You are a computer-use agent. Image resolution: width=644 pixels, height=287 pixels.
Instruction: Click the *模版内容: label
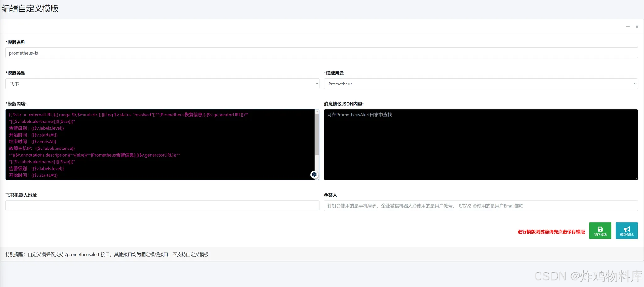[16, 104]
